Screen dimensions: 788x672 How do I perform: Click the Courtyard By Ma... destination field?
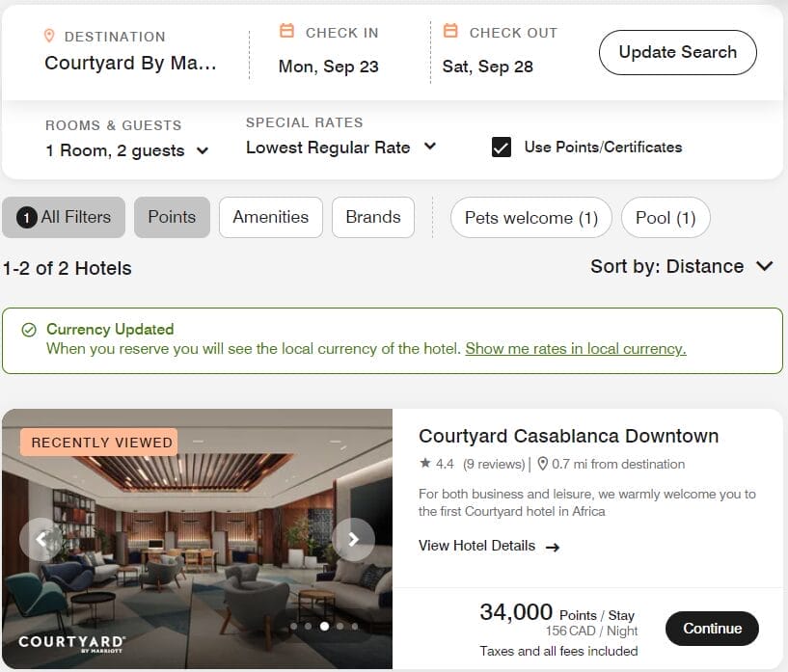tap(131, 64)
